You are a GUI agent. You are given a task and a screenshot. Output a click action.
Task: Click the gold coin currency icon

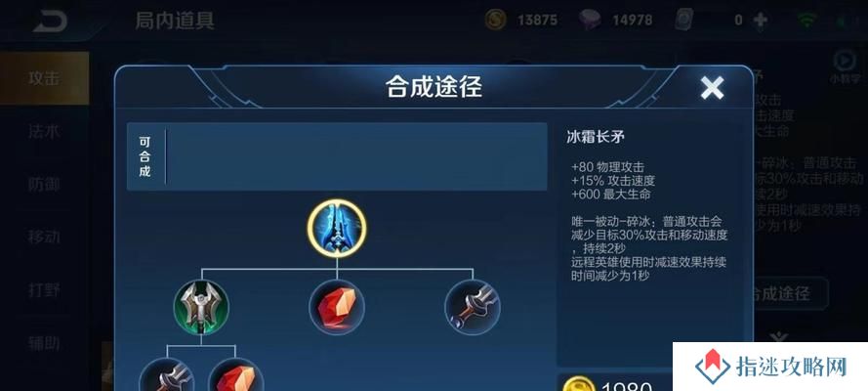click(x=495, y=21)
